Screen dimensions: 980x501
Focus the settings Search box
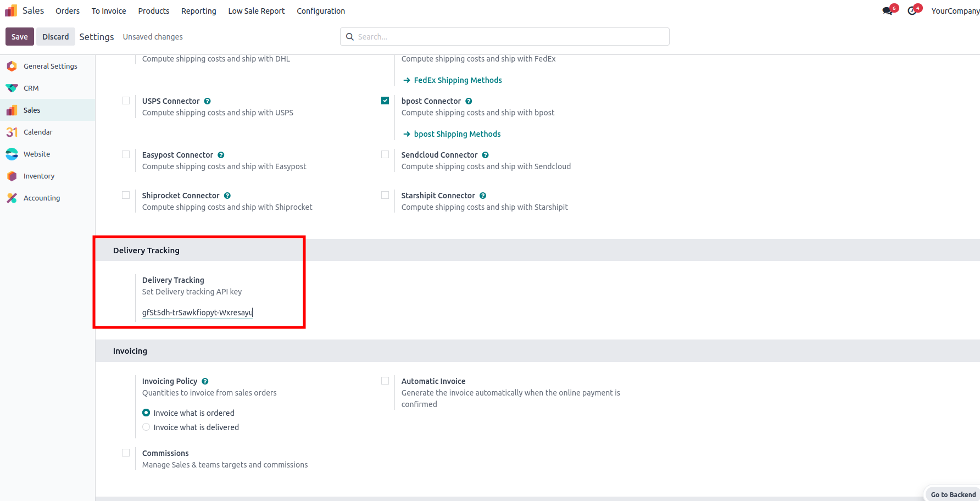pyautogui.click(x=511, y=37)
